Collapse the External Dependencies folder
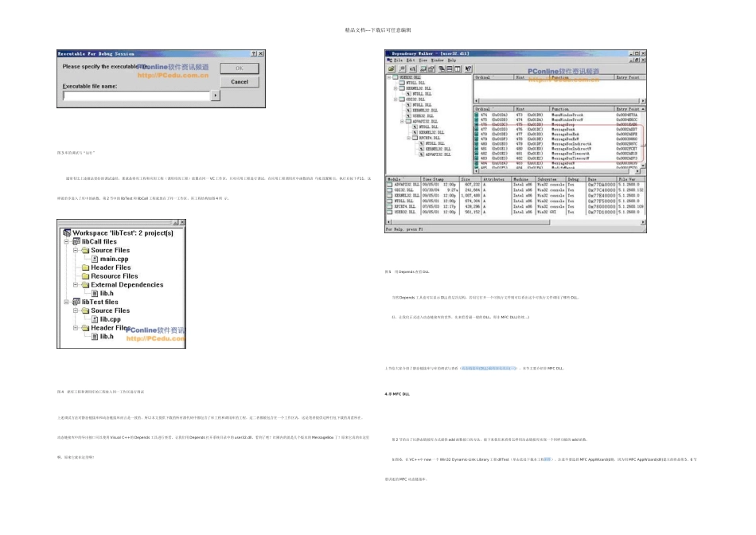Image resolution: width=756 pixels, height=535 pixels. (x=76, y=285)
